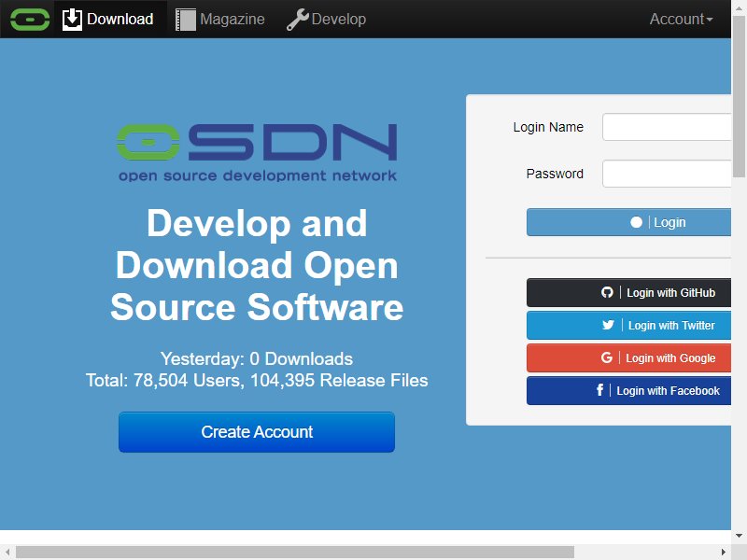The image size is (747, 560).
Task: Focus the Login Name input field
Action: click(x=667, y=127)
